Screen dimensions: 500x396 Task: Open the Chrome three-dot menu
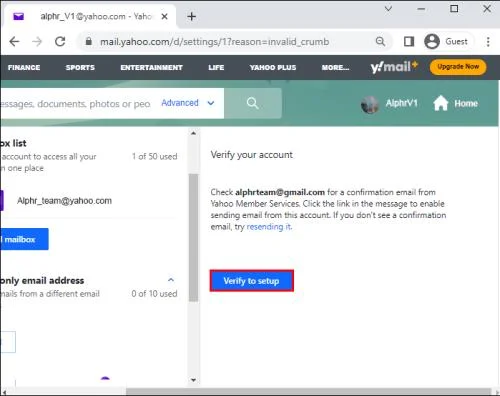[488, 42]
